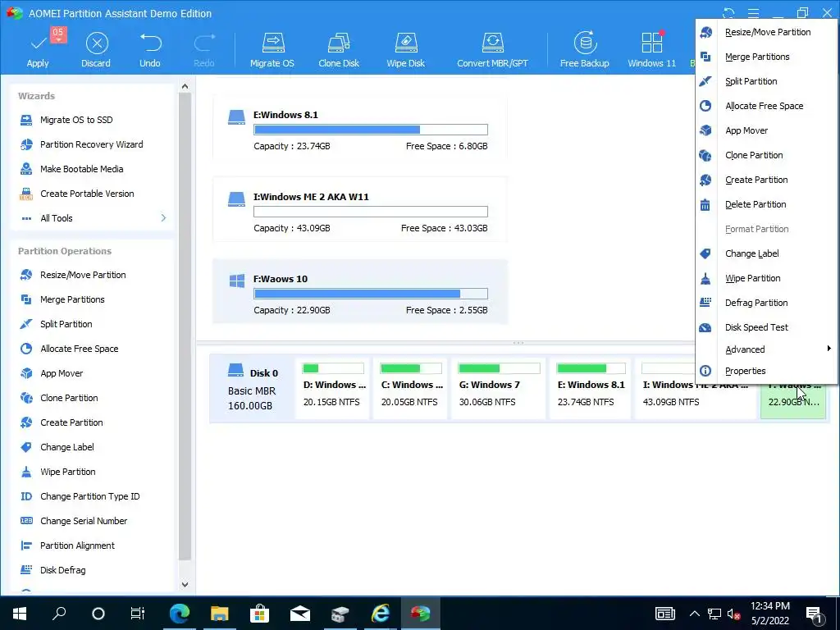Start Migrate OS to SSD wizard
This screenshot has height=630, width=840.
(76, 120)
